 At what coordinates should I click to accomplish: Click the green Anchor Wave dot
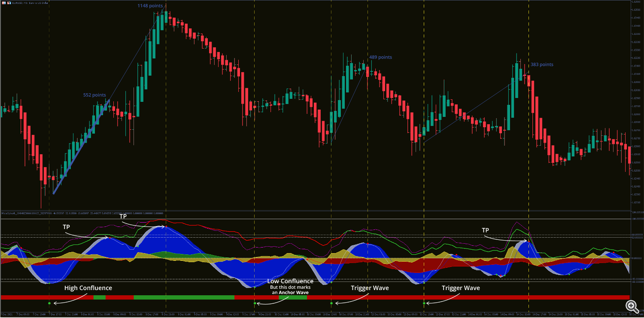(255, 303)
